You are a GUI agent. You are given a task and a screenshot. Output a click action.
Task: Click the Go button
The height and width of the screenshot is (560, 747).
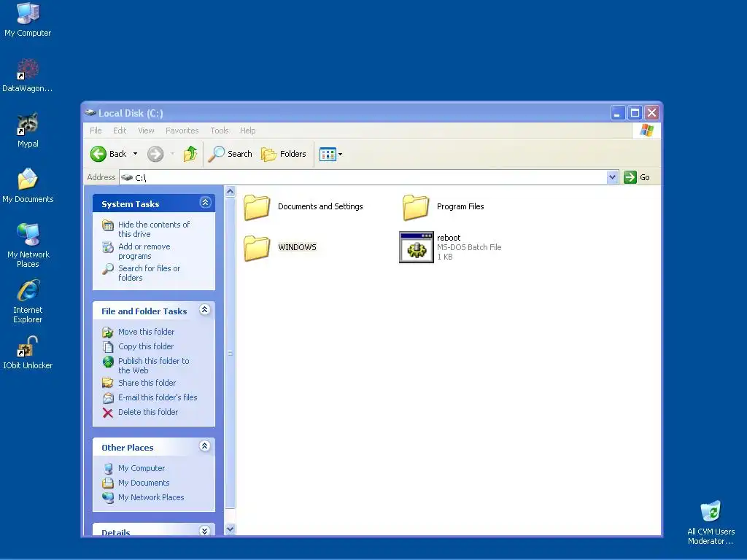click(x=638, y=177)
